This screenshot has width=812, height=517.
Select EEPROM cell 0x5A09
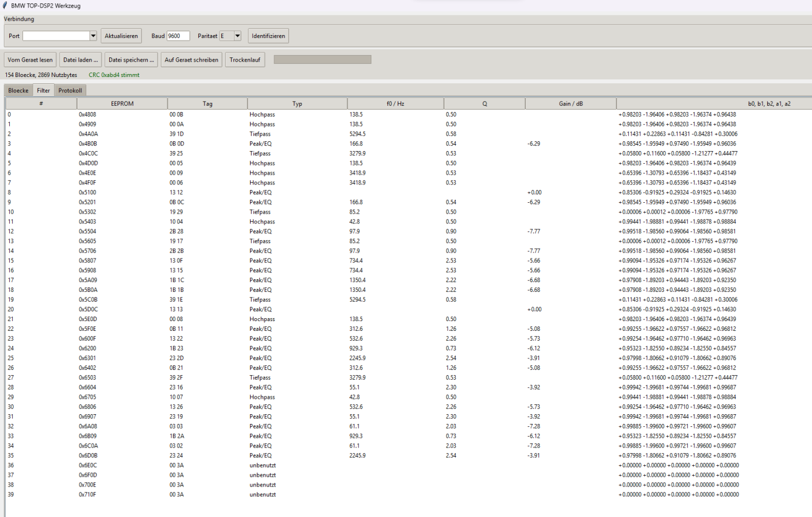click(x=88, y=280)
